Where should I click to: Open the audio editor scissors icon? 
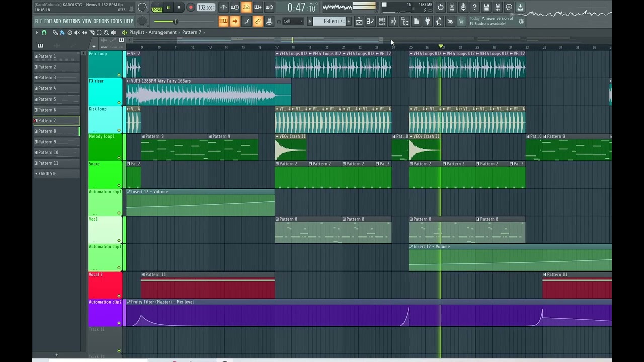pyautogui.click(x=452, y=7)
